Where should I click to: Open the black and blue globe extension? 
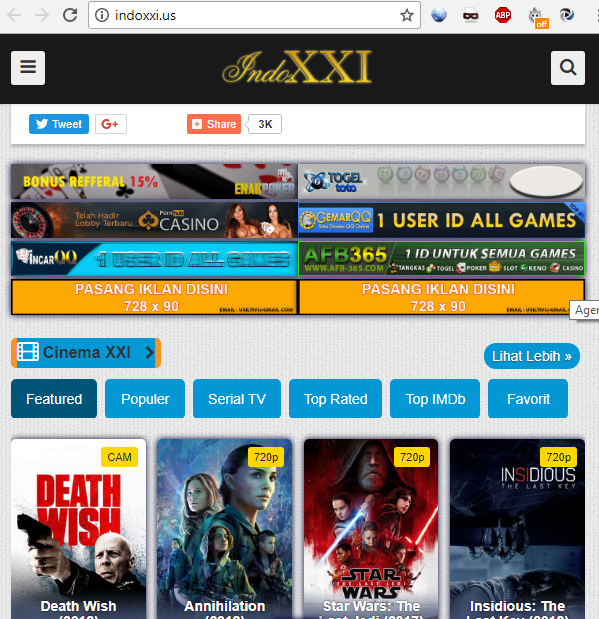coord(567,15)
